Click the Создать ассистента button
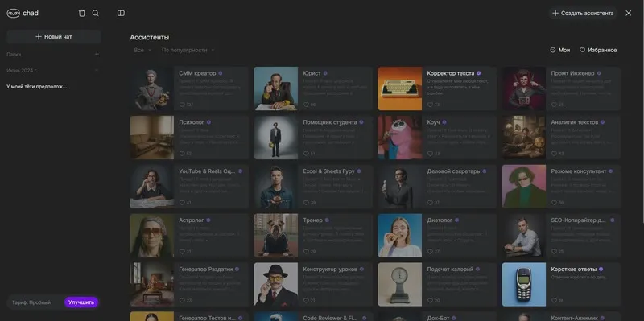The height and width of the screenshot is (321, 644). [x=583, y=13]
